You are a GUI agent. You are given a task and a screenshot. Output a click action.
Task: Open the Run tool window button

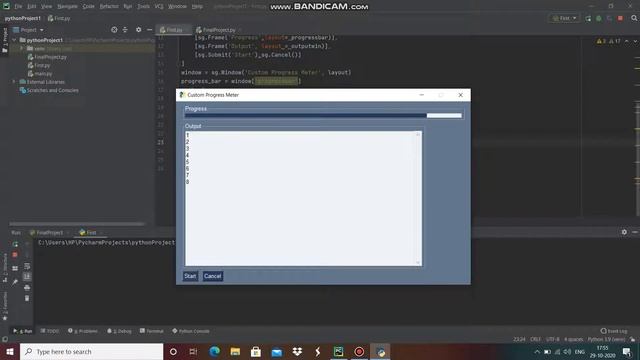point(22,331)
